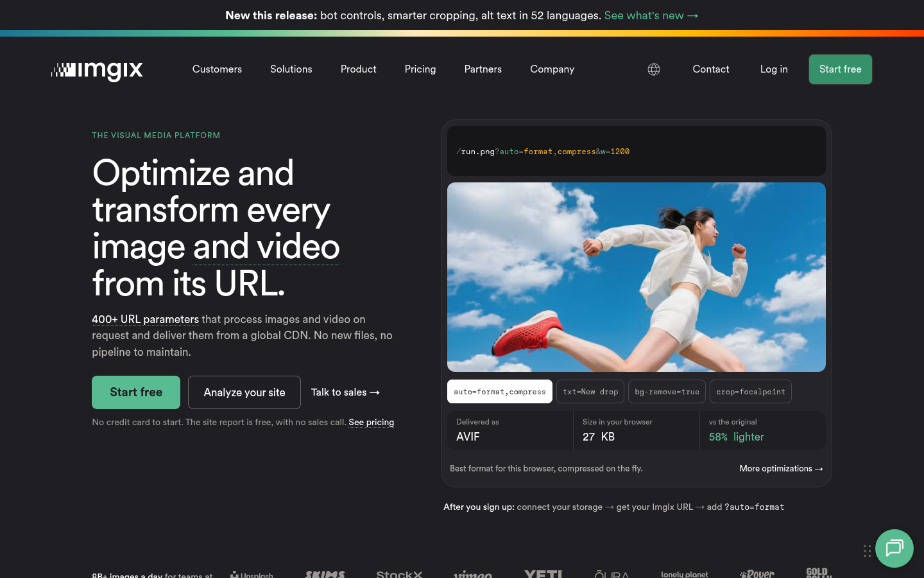924x578 pixels.
Task: Click the 'Delivered as AVIF' stat
Action: coord(509,430)
